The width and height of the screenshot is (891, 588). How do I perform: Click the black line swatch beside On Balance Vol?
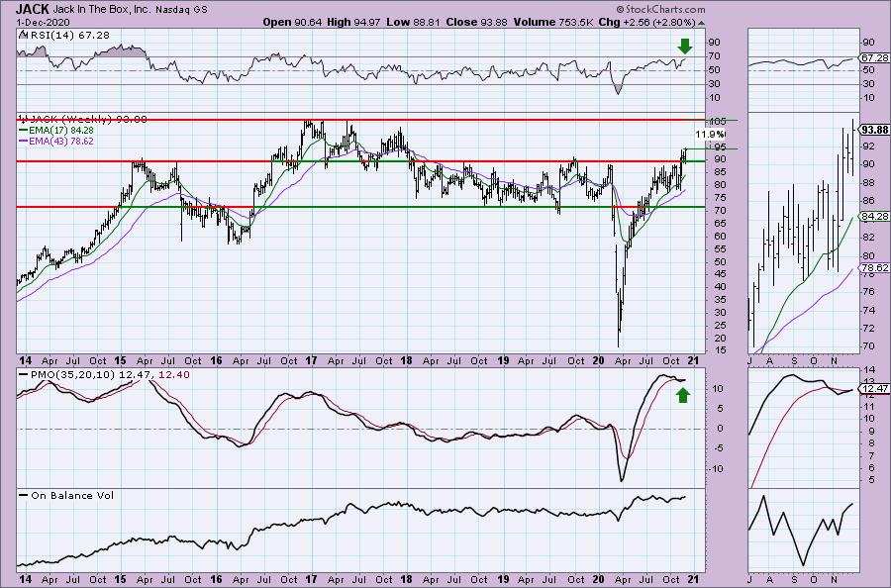[24, 495]
